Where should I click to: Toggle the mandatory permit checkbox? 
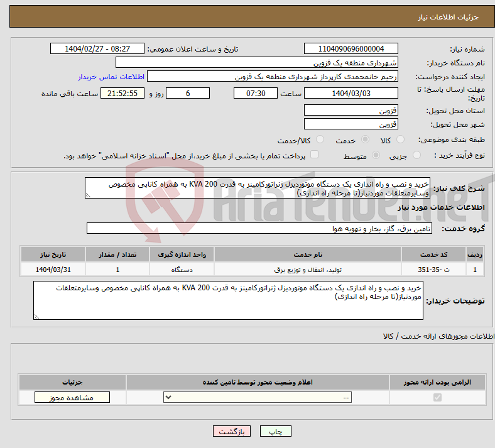coord(437,397)
